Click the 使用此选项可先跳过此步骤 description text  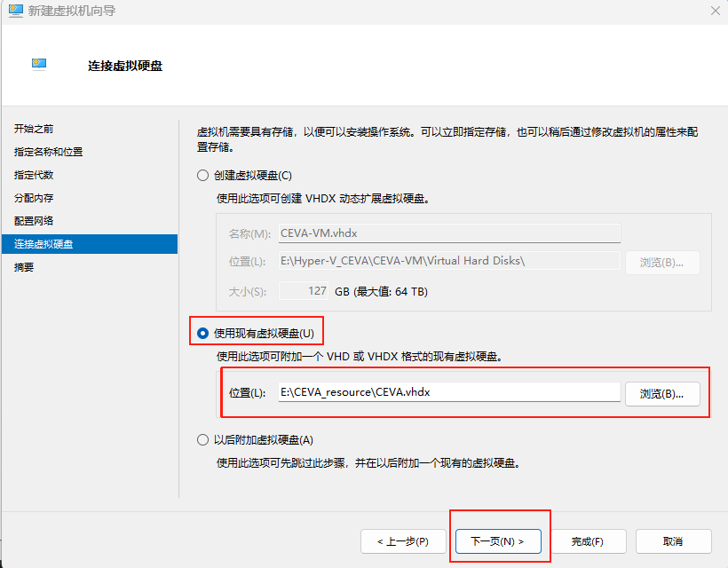coord(368,462)
